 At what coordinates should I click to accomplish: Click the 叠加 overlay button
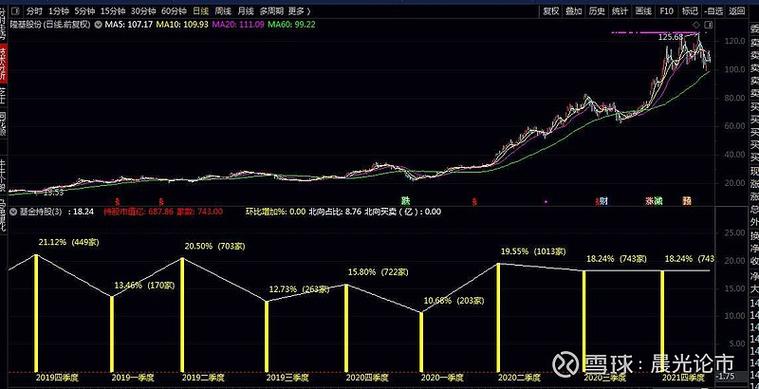pyautogui.click(x=574, y=11)
